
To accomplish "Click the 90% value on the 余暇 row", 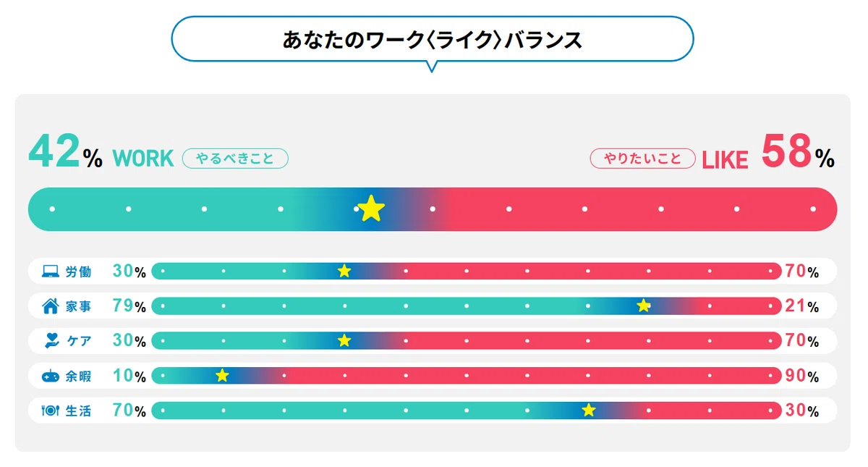I will (802, 376).
